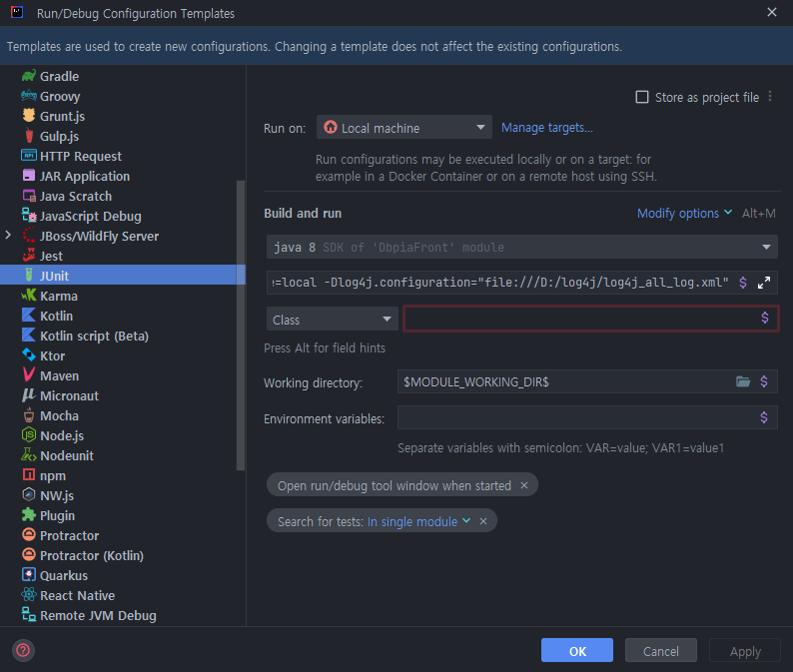Image resolution: width=793 pixels, height=672 pixels.
Task: Click the Manage targets link
Action: [546, 128]
